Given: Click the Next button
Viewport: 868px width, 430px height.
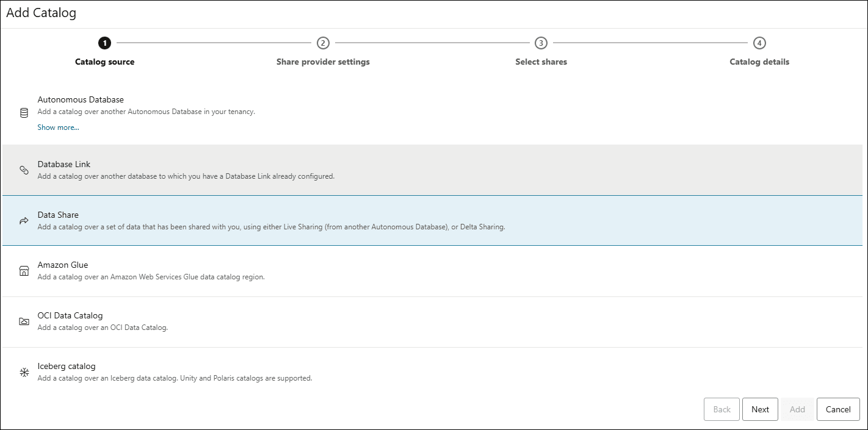Looking at the screenshot, I should pyautogui.click(x=760, y=409).
